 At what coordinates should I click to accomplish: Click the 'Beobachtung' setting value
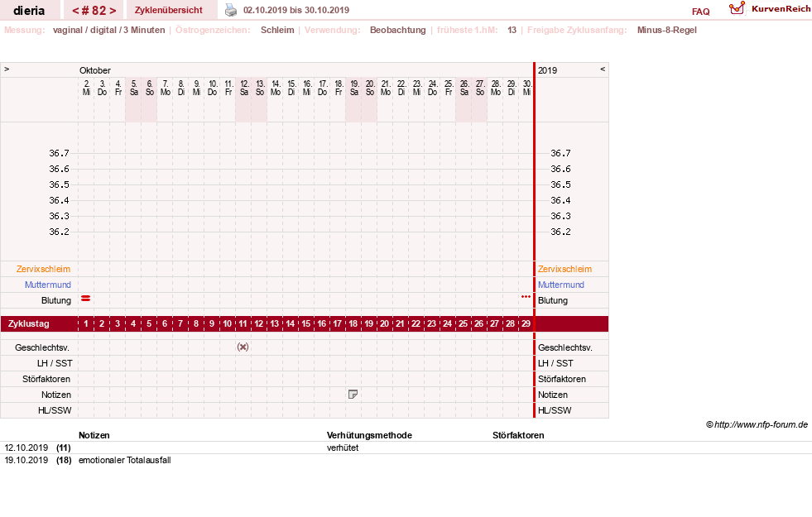point(397,30)
